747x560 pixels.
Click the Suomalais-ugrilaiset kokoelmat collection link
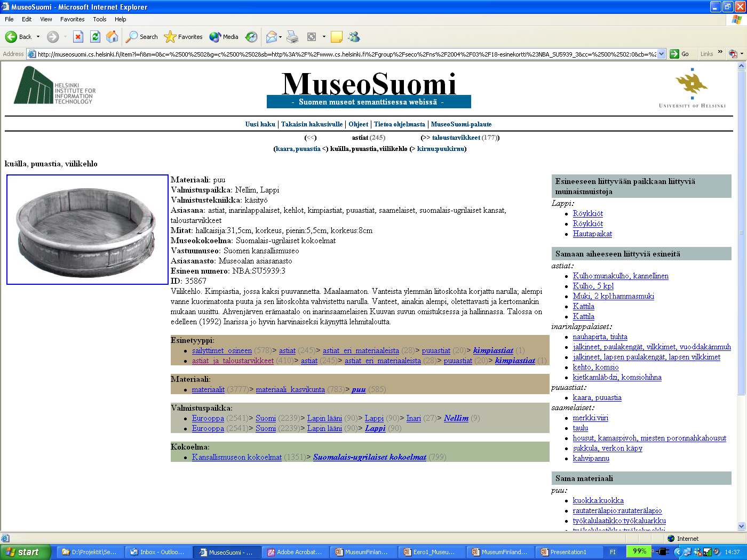[370, 457]
